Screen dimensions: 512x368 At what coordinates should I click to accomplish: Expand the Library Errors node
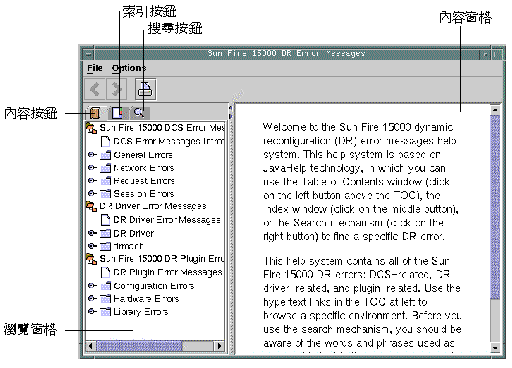click(92, 312)
